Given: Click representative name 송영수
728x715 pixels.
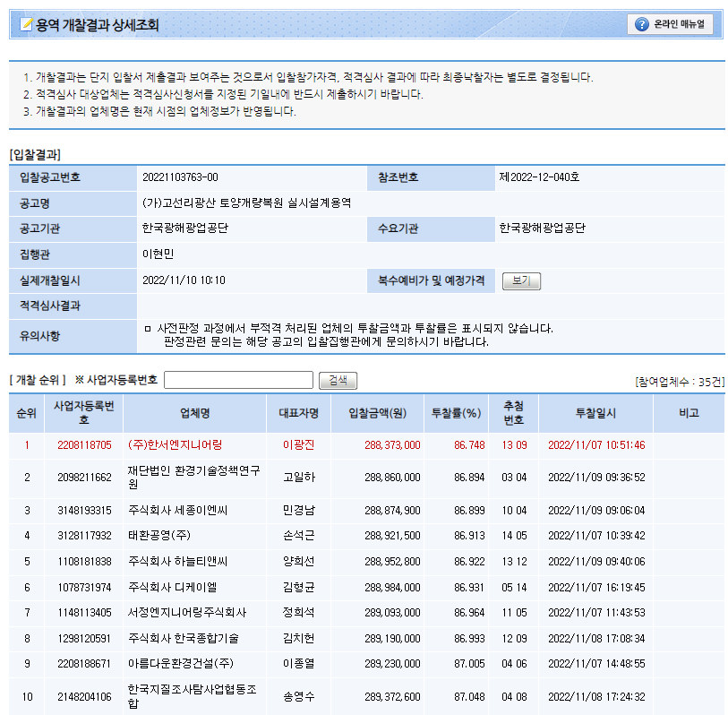Looking at the screenshot, I should 298,697.
